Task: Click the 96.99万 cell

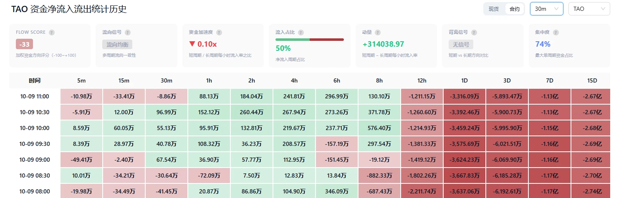Action: pos(167,112)
